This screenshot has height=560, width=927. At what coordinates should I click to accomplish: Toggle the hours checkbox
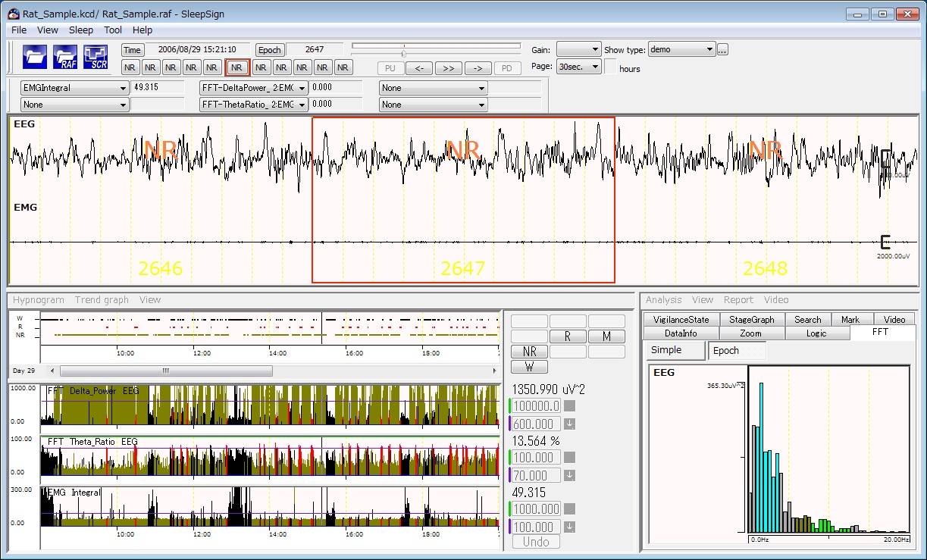point(610,67)
